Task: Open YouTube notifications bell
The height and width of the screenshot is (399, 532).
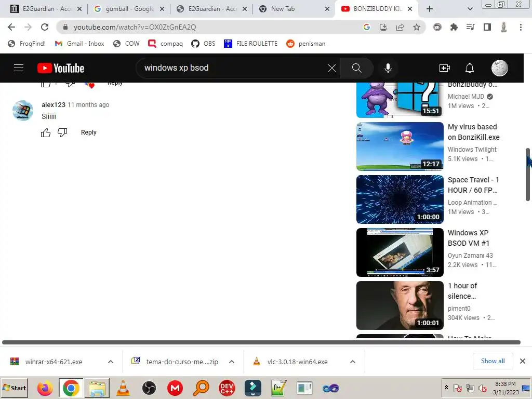Action: [470, 68]
